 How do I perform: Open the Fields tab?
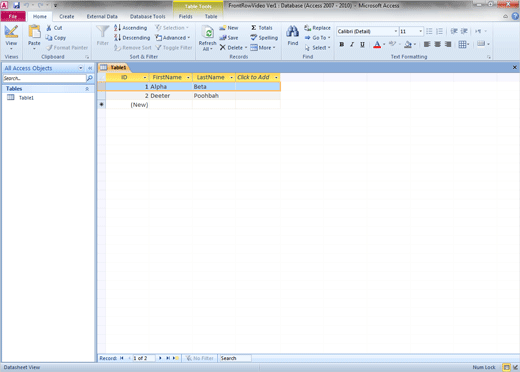coord(185,16)
